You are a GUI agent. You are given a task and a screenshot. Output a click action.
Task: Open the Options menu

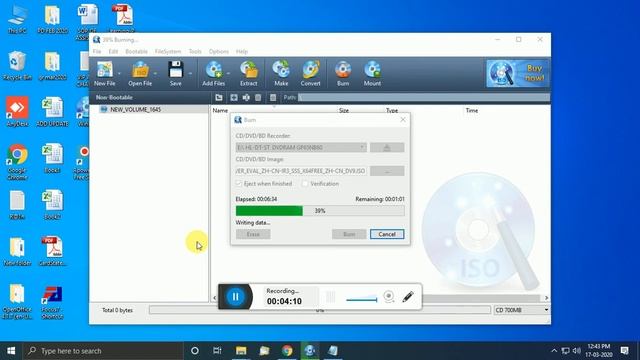(x=219, y=51)
